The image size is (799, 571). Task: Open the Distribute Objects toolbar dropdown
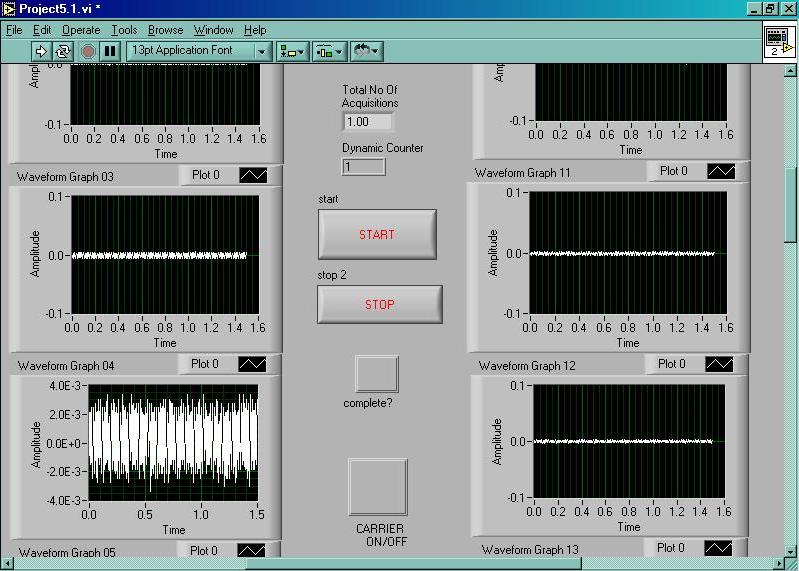(329, 51)
